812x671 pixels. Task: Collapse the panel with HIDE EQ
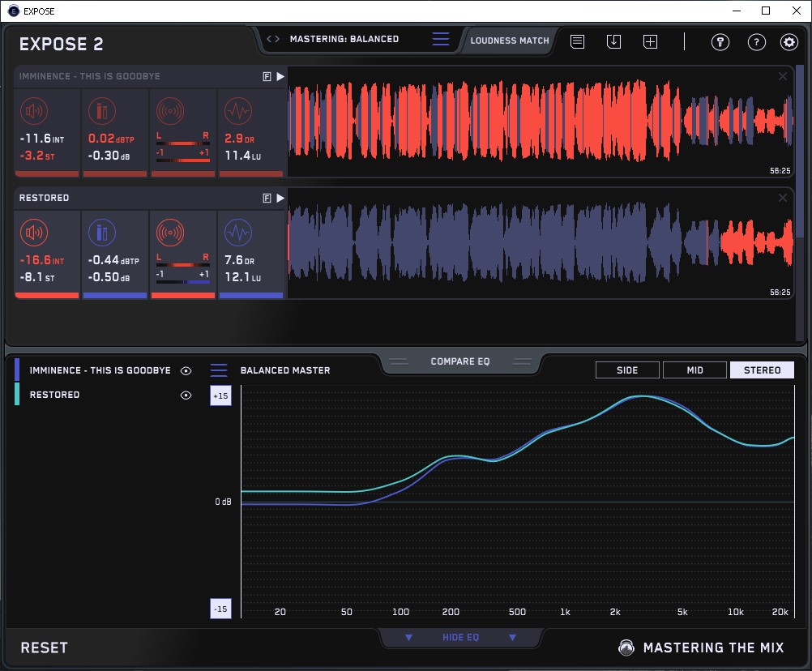(460, 637)
